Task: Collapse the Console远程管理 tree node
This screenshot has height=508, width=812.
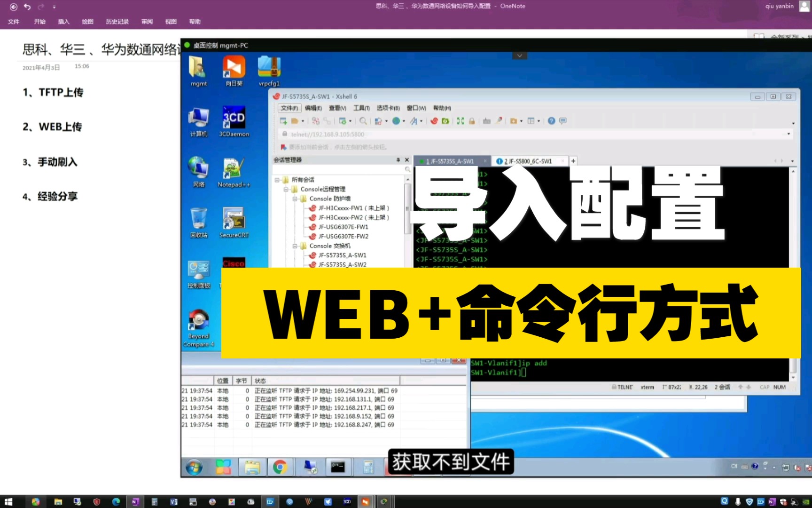Action: pos(286,189)
